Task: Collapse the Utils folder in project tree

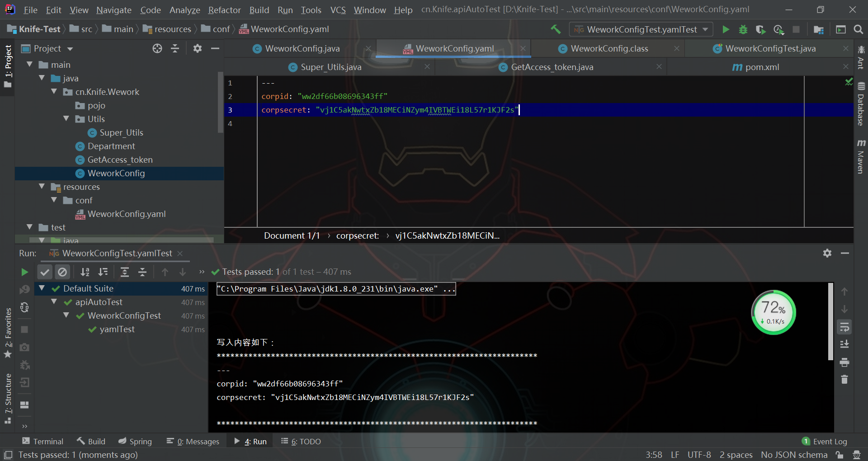Action: 66,119
